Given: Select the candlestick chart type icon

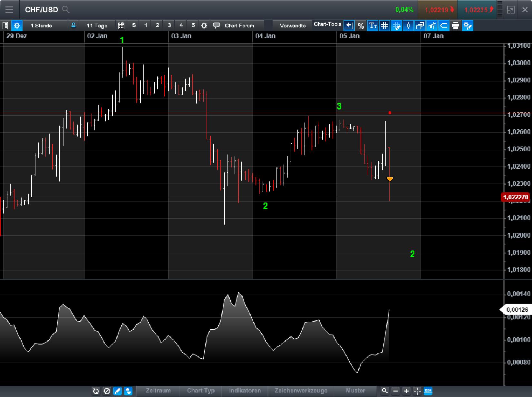Looking at the screenshot, I should pyautogui.click(x=408, y=25).
